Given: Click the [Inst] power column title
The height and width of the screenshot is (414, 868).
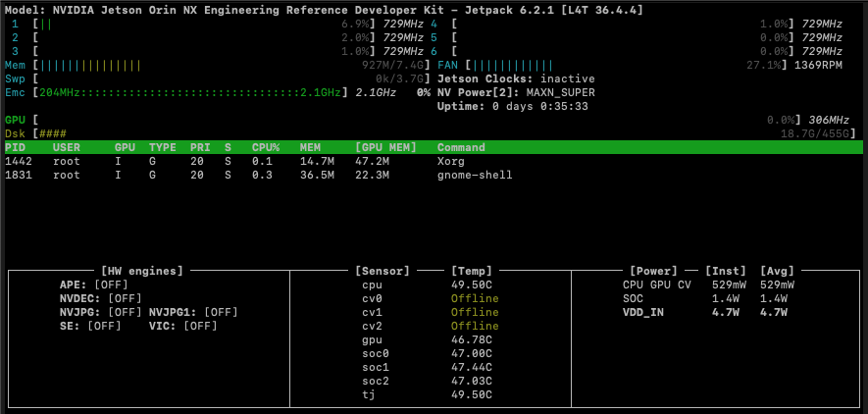Looking at the screenshot, I should (x=726, y=271).
